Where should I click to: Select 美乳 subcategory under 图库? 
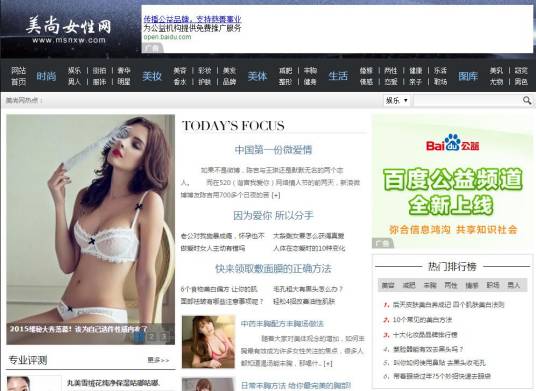496,70
